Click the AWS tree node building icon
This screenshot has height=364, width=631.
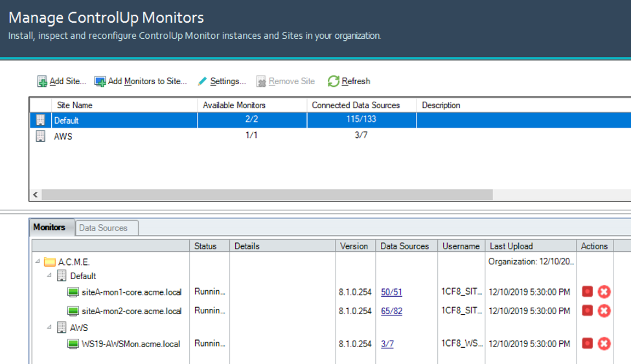62,327
